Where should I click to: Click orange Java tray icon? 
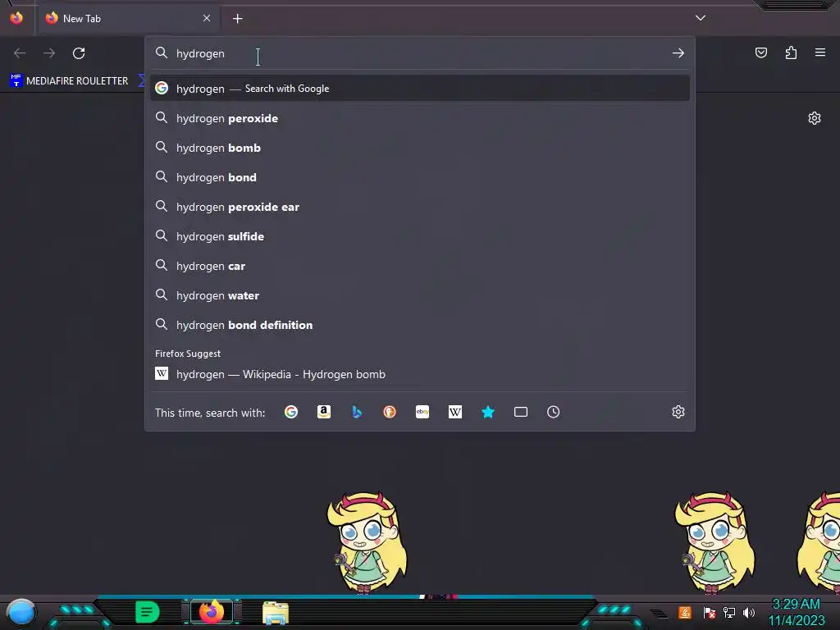tap(685, 612)
